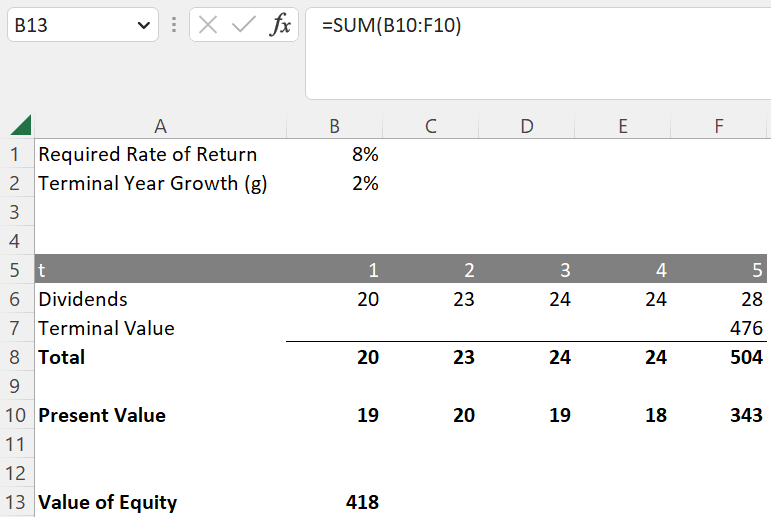Click the 8% value cell
This screenshot has width=771, height=517.
pyautogui.click(x=334, y=154)
